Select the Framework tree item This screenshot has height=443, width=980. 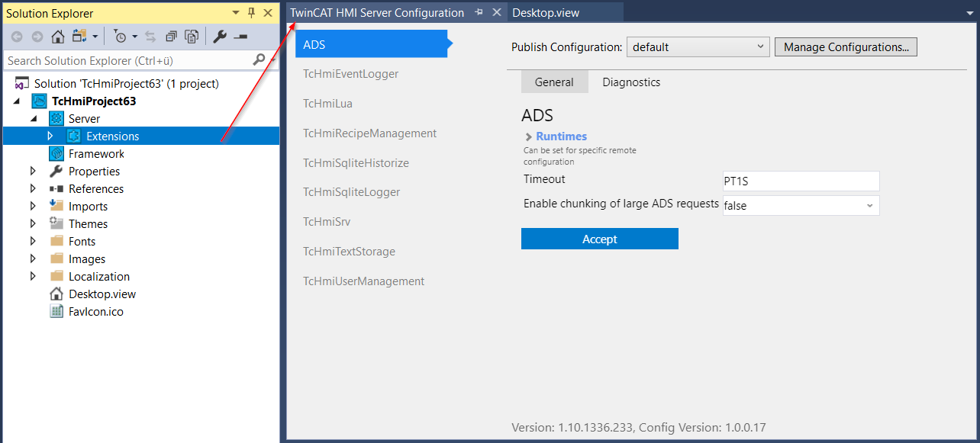pyautogui.click(x=96, y=153)
